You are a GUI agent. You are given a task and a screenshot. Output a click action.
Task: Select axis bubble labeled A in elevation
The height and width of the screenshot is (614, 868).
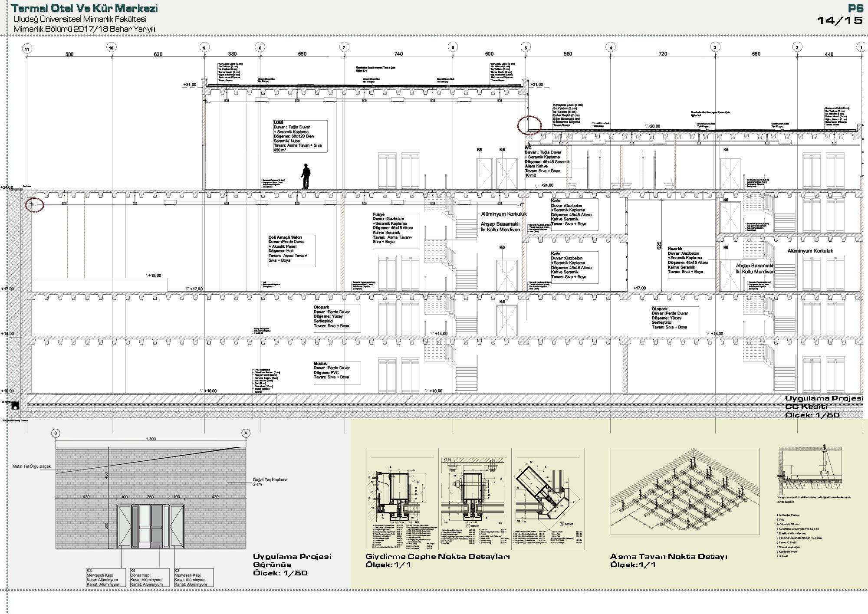click(x=246, y=433)
